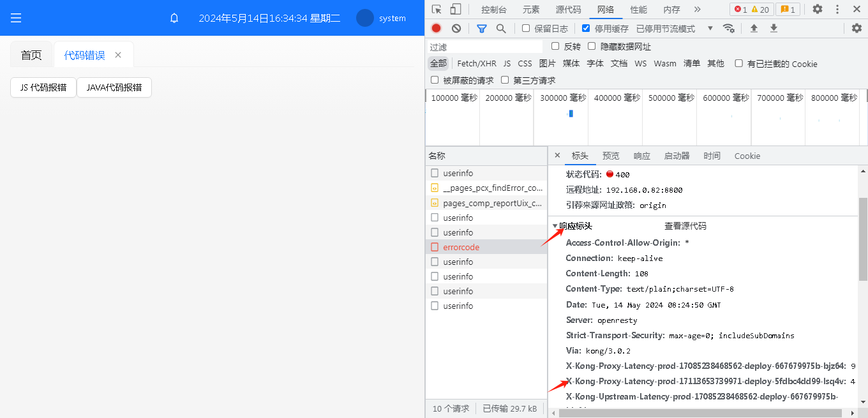Viewport: 868px width, 418px height.
Task: Clear the network log
Action: coord(456,28)
